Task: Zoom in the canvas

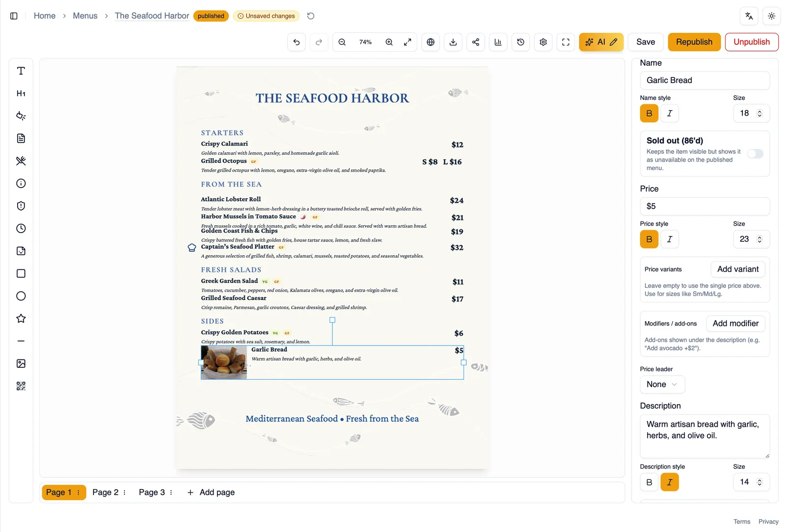Action: click(x=389, y=42)
